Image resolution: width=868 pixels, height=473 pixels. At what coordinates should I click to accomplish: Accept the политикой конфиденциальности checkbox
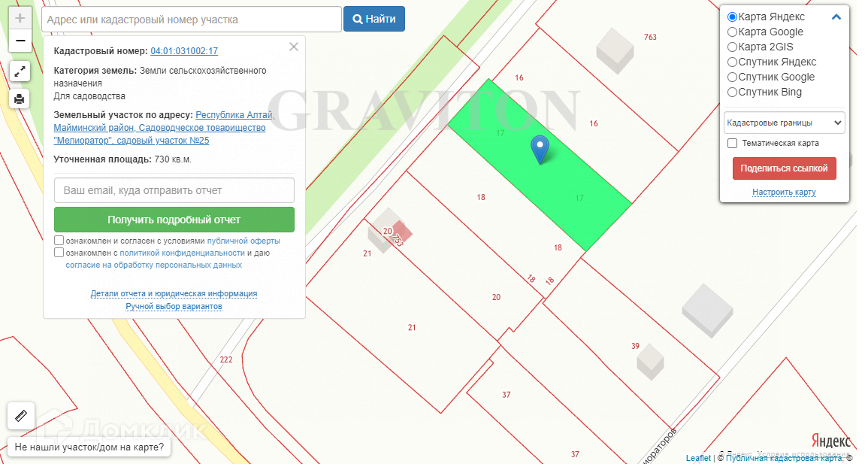(59, 253)
